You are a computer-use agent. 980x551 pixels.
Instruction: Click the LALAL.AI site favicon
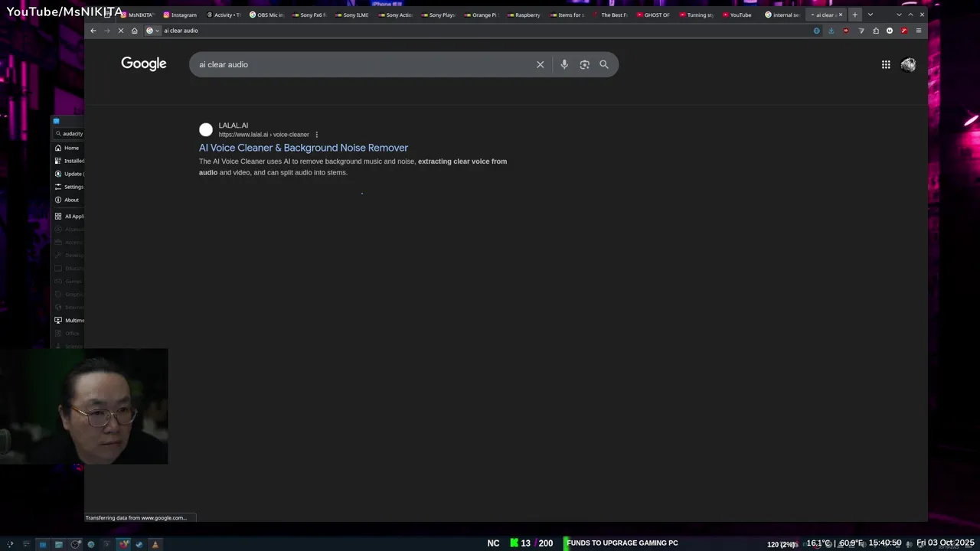206,129
